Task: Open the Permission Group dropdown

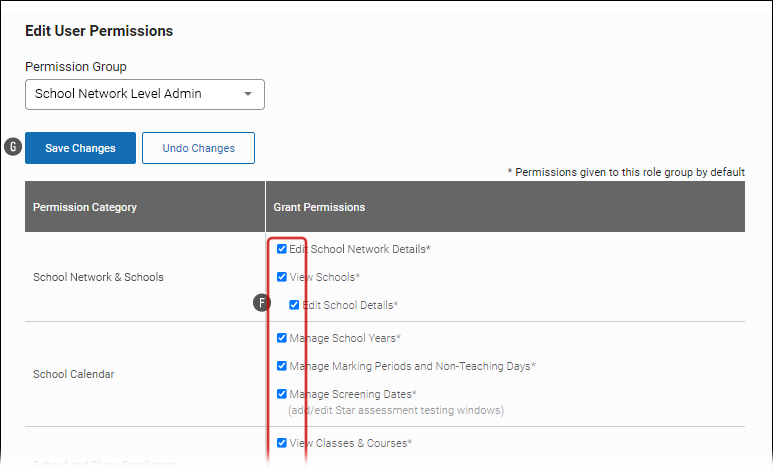Action: (144, 94)
